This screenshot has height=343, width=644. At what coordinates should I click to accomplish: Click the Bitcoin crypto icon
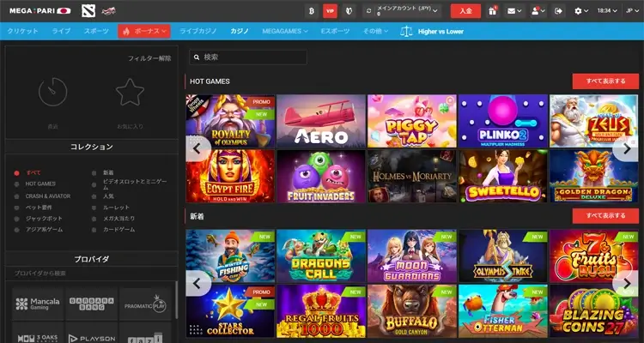(x=312, y=11)
